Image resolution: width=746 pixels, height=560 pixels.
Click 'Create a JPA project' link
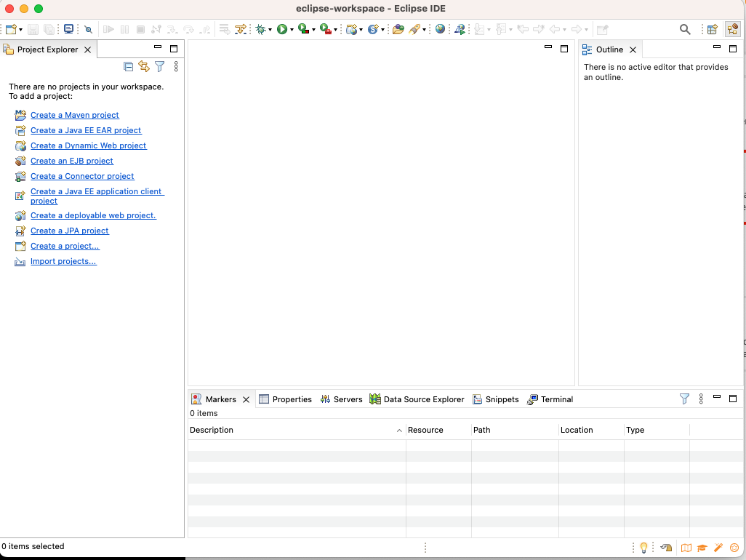[x=70, y=231]
